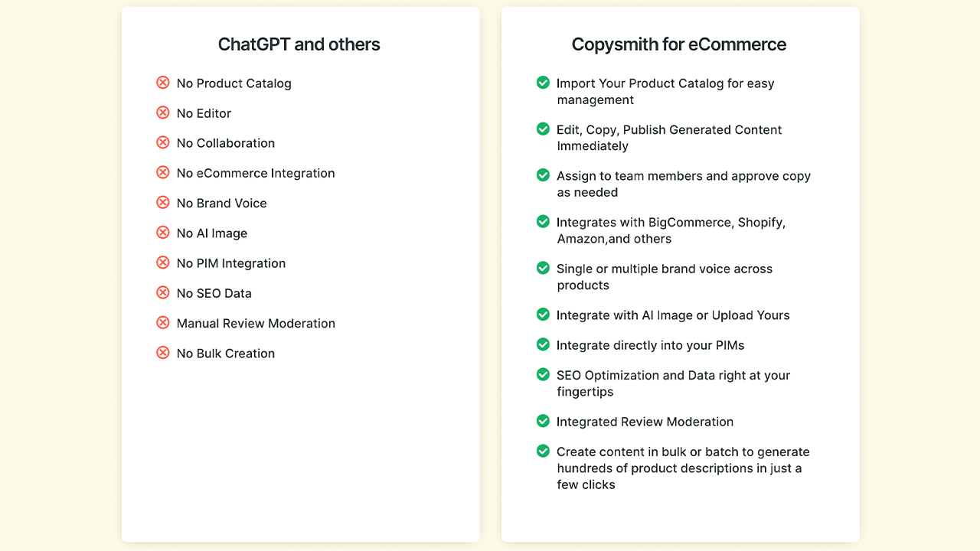
Task: Click the green check beside Integrate directly into your PIMs
Action: (543, 344)
